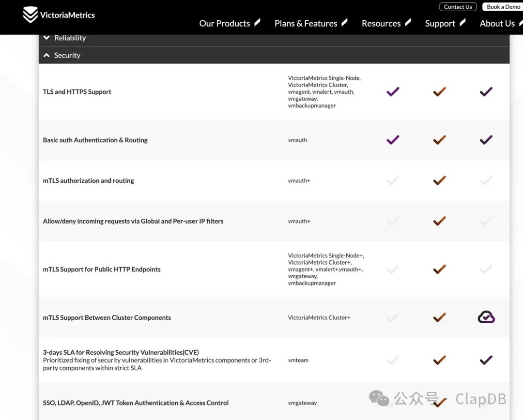Click the pencil icon beside Resources
The width and height of the screenshot is (523, 420).
(x=408, y=22)
